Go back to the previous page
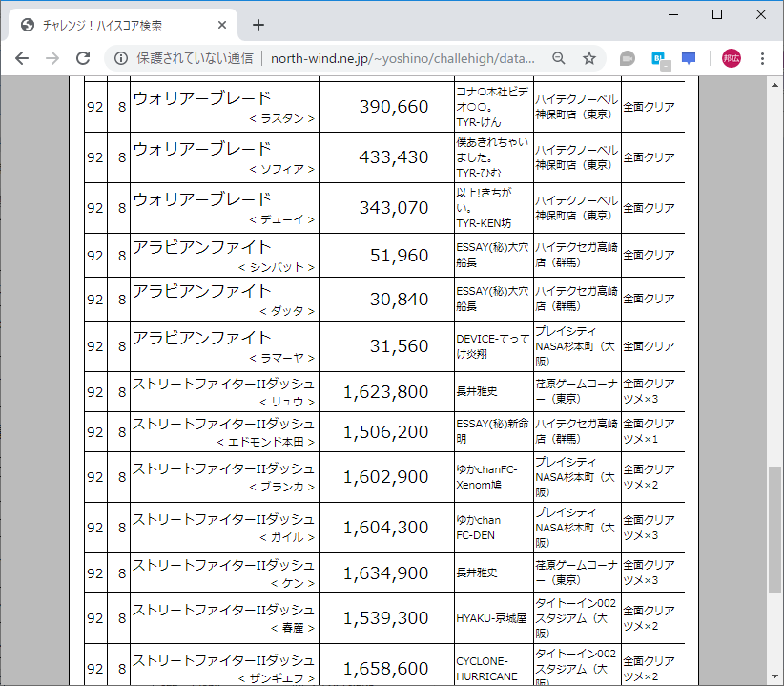 pyautogui.click(x=22, y=58)
